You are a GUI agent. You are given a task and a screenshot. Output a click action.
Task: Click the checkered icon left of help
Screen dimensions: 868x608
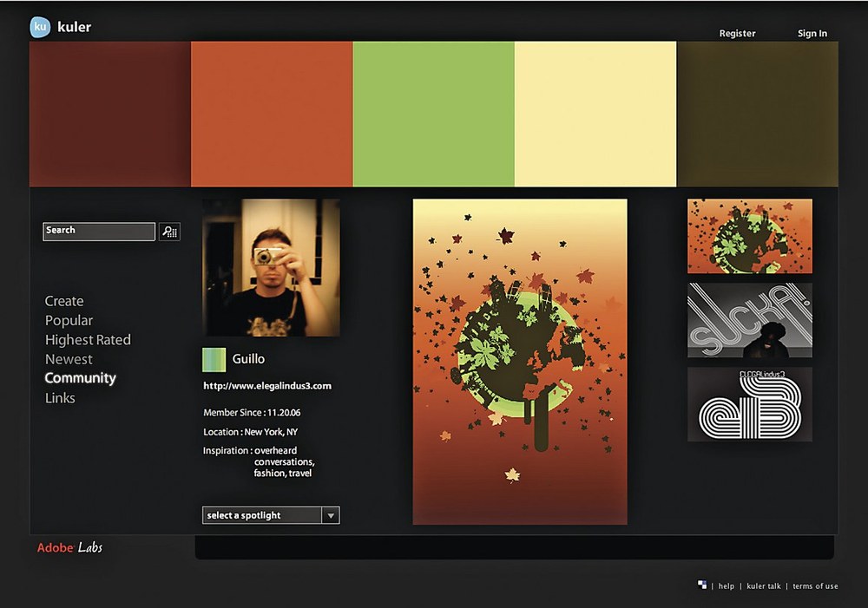(702, 585)
